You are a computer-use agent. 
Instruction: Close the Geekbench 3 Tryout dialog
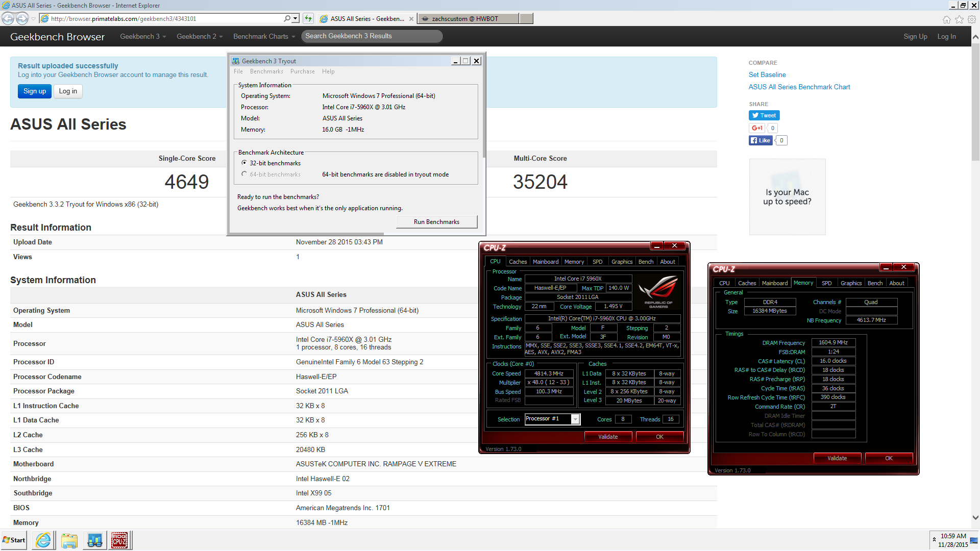(476, 61)
